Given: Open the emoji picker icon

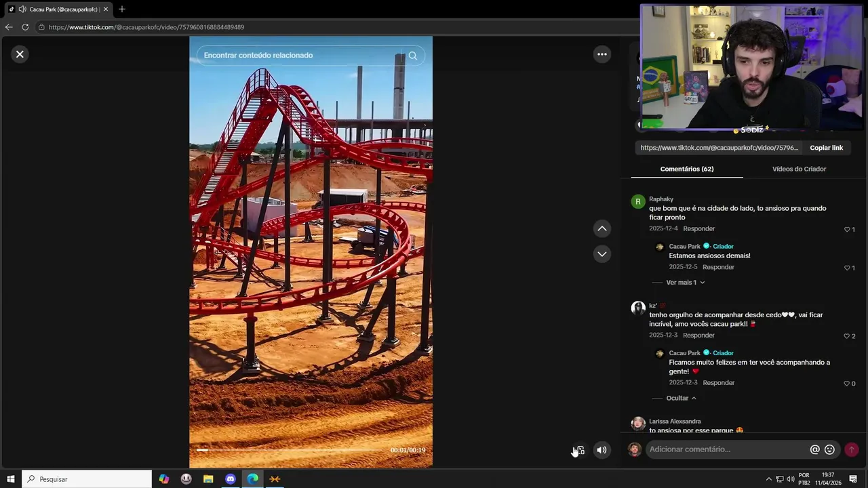Looking at the screenshot, I should (x=829, y=449).
